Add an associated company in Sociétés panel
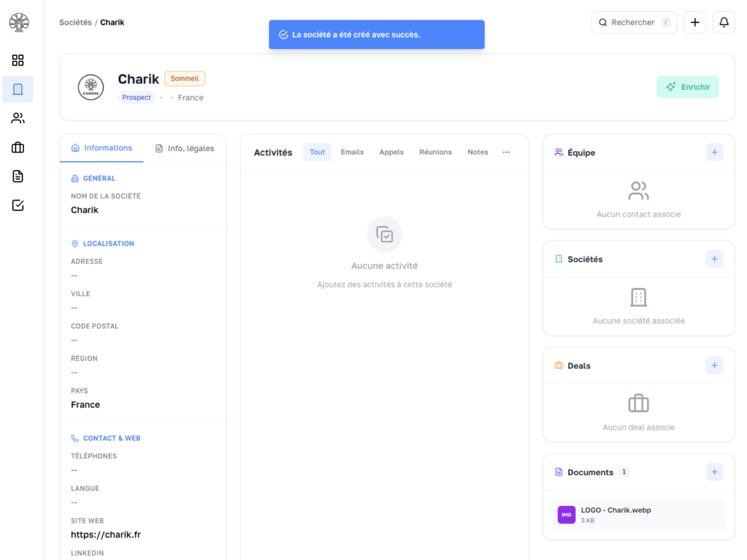This screenshot has width=747, height=560. [x=714, y=259]
